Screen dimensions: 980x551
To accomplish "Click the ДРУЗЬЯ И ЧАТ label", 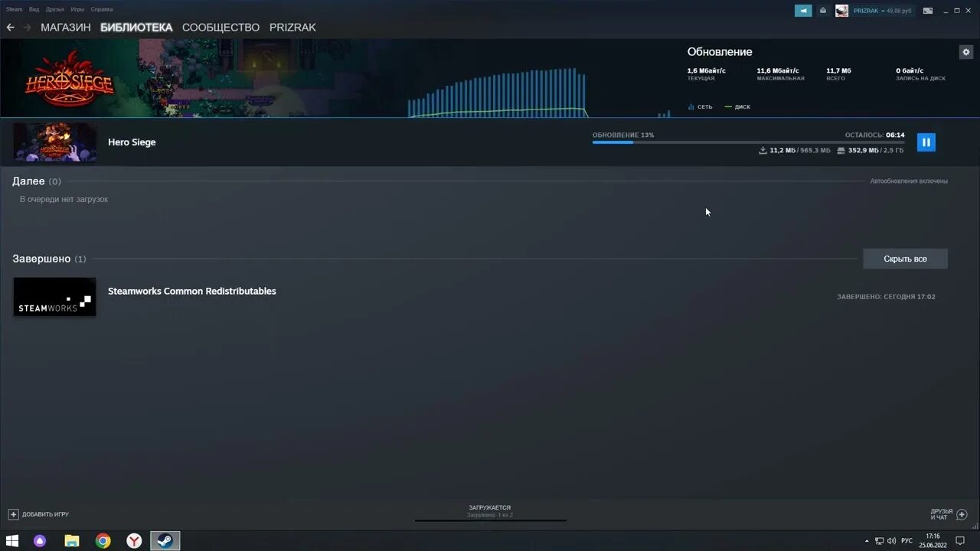I will coord(942,514).
